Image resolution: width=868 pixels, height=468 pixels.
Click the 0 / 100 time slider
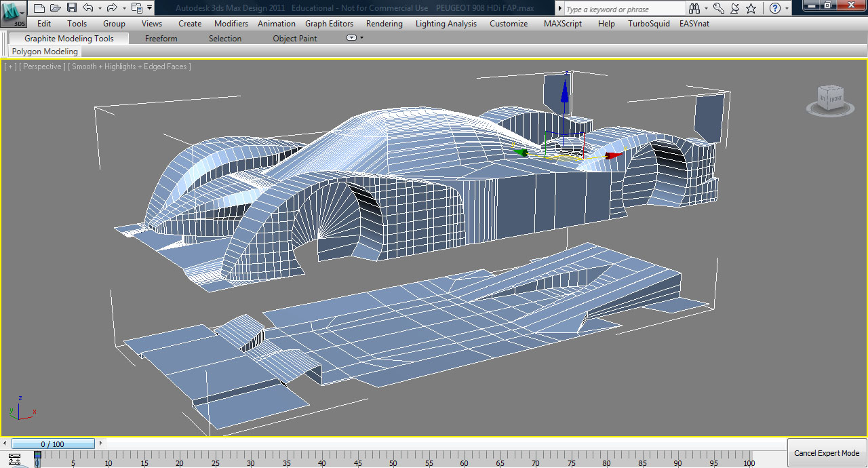(x=53, y=444)
